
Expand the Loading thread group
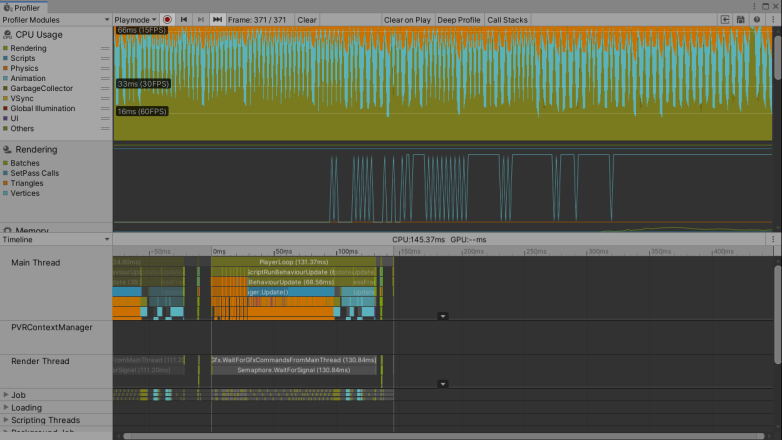click(6, 408)
